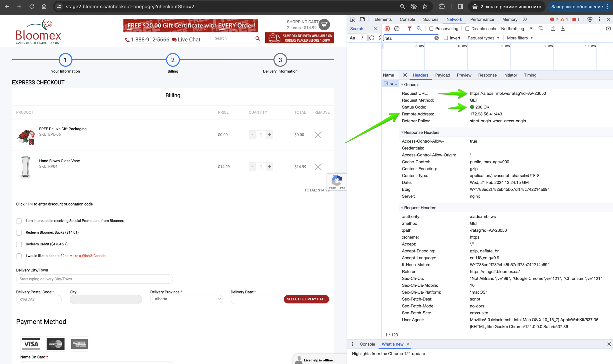Tick the Make a Wish Canada donation checkbox
The width and height of the screenshot is (613, 364).
19,256
